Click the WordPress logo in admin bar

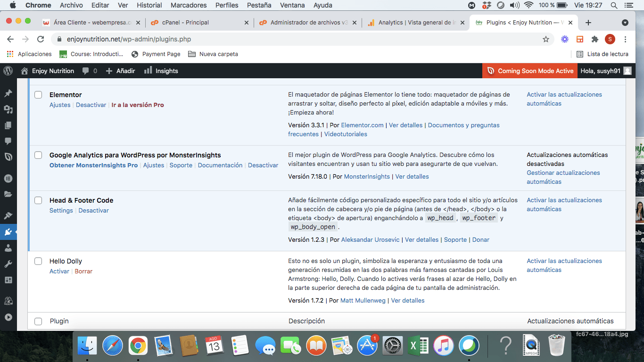(8, 71)
